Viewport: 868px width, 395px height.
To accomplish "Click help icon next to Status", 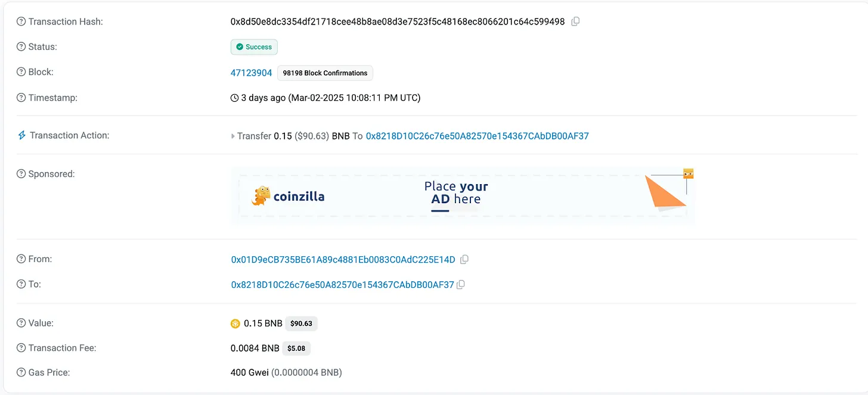I will click(x=21, y=46).
